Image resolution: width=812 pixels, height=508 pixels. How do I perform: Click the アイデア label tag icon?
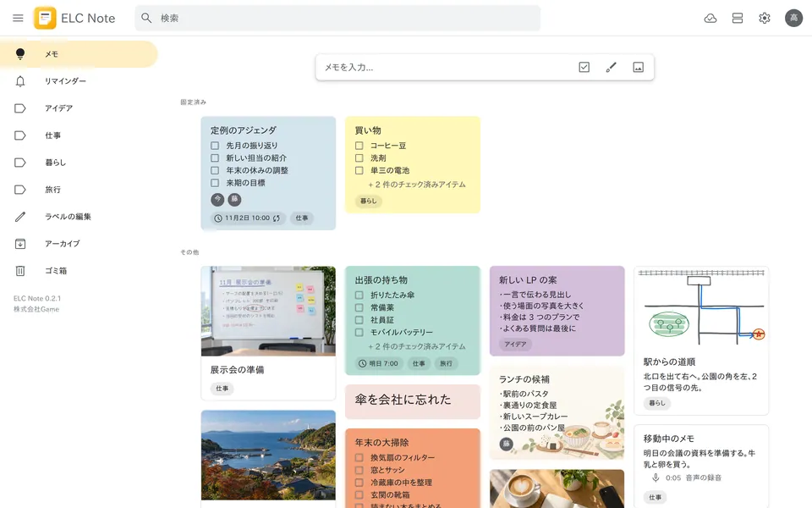20,108
